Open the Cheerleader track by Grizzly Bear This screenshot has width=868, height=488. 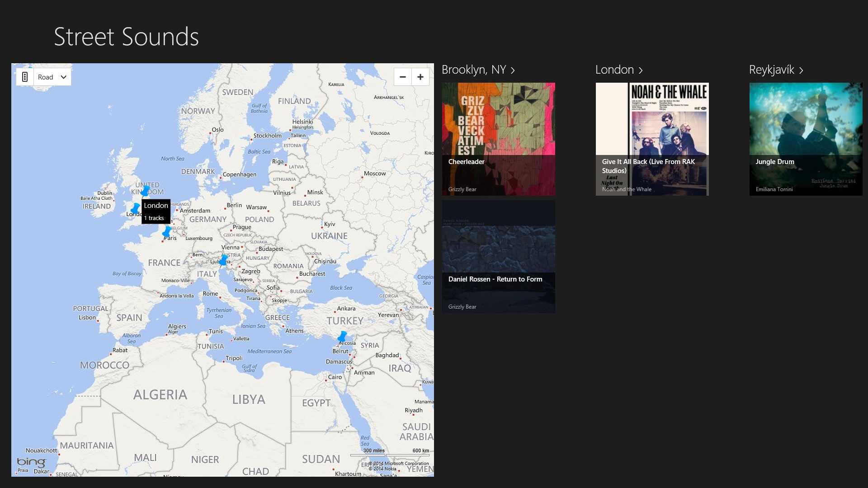(498, 139)
